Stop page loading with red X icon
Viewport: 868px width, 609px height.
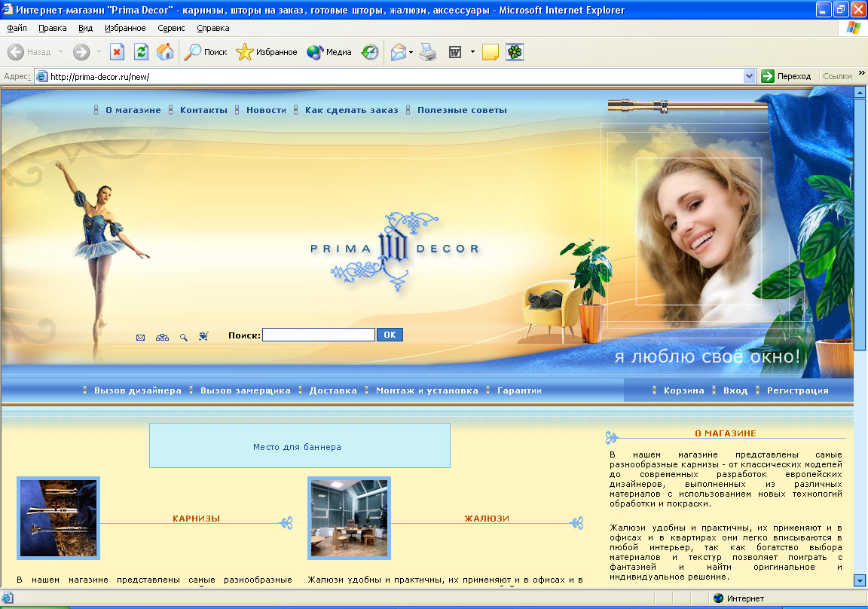pos(117,52)
